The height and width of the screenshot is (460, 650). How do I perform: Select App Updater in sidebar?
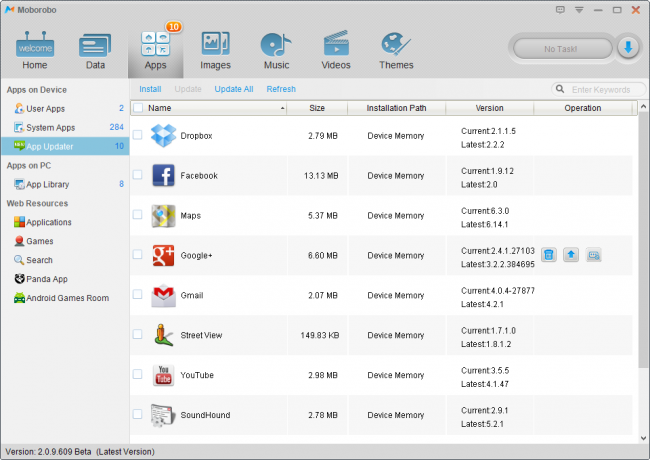pyautogui.click(x=65, y=146)
